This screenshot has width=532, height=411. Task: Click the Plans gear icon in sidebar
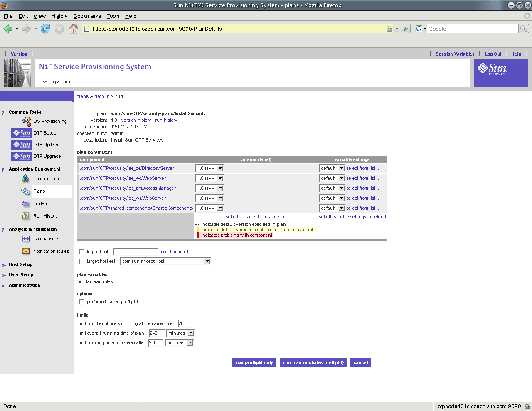coord(26,191)
